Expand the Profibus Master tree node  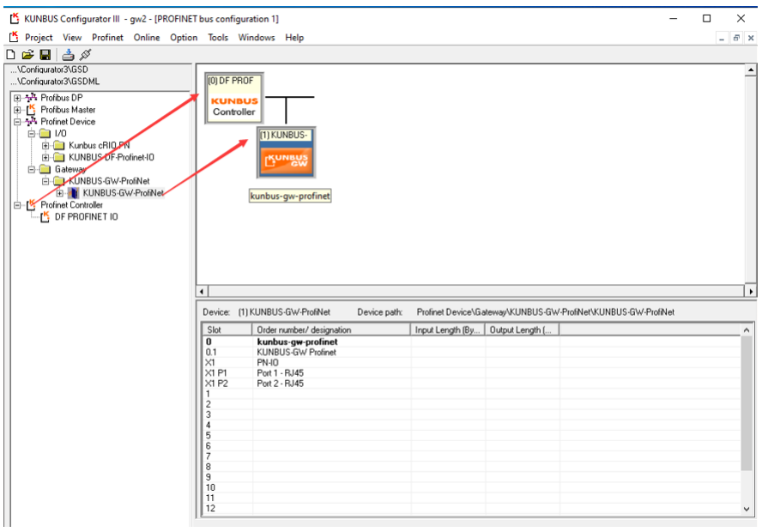pyautogui.click(x=17, y=110)
